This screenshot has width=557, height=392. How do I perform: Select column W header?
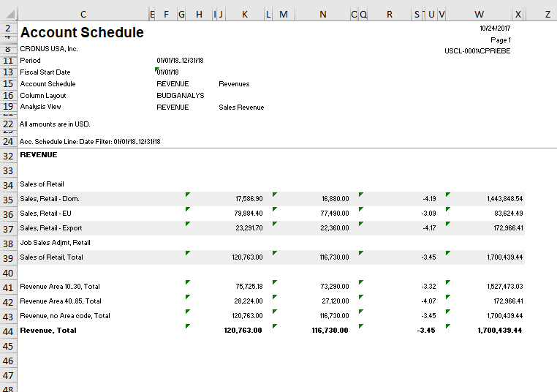coord(479,14)
